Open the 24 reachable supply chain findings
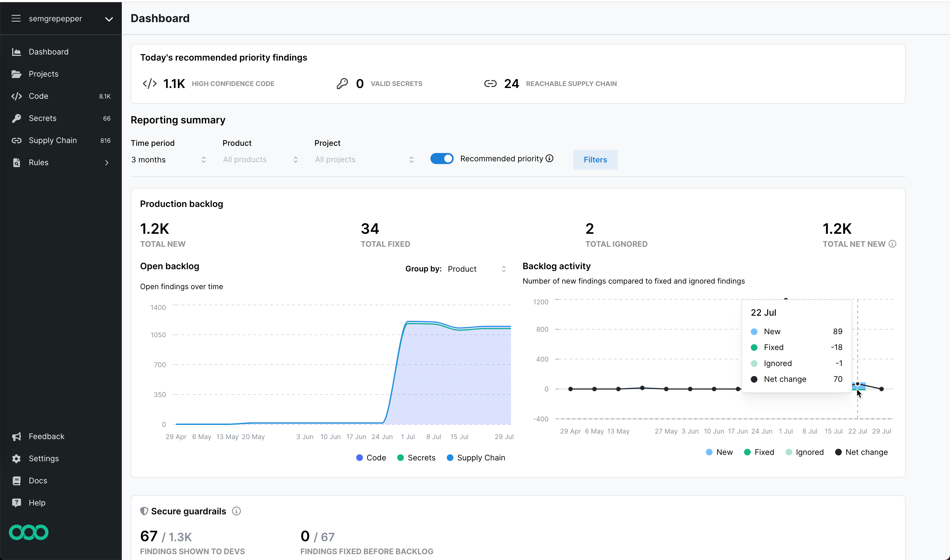 tap(512, 83)
